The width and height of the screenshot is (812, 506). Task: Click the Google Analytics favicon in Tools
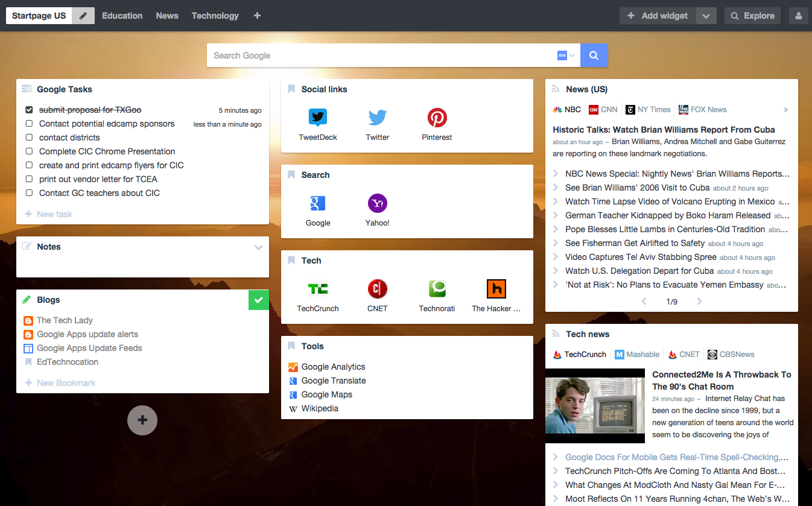click(x=293, y=367)
